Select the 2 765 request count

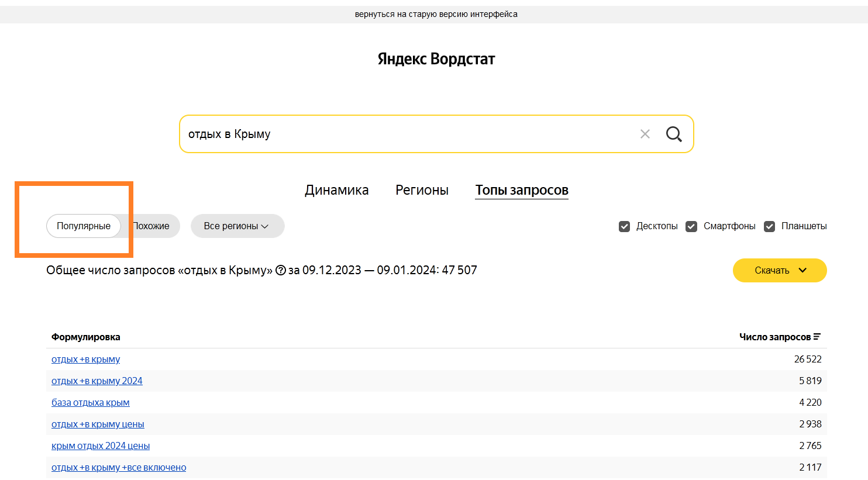810,446
